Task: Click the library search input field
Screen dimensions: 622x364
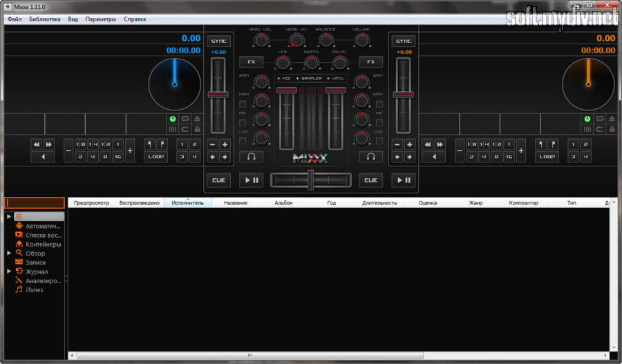Action: (x=34, y=202)
